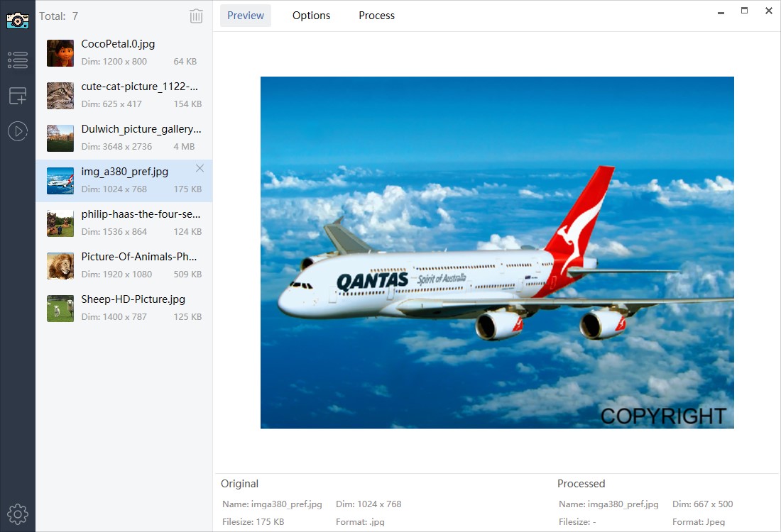The image size is (781, 532).
Task: Click the img_a380_pref.jpg airplane thumbnail
Action: [60, 181]
